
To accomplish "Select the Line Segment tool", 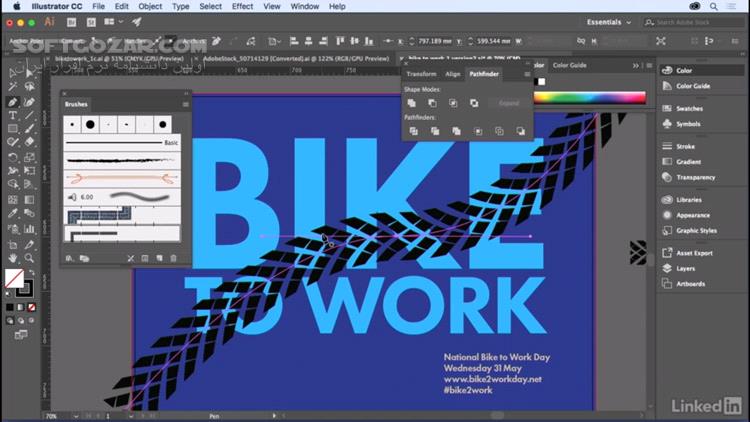I will (29, 115).
